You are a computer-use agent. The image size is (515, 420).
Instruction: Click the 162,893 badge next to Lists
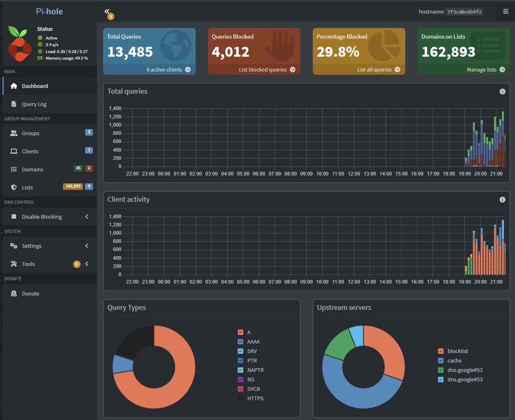click(73, 186)
